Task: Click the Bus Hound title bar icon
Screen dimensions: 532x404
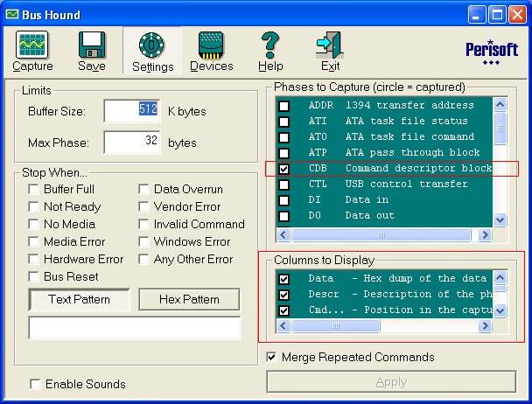Action: click(x=12, y=15)
